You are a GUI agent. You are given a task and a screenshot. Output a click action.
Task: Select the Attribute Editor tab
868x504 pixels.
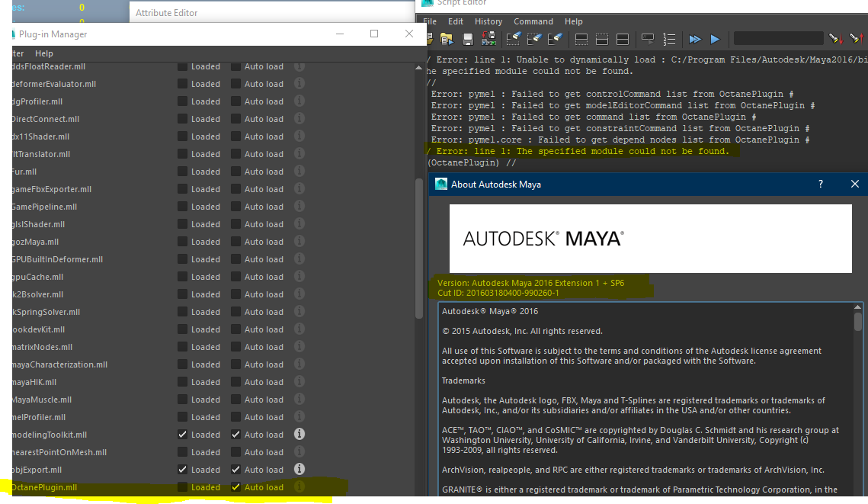pos(167,13)
